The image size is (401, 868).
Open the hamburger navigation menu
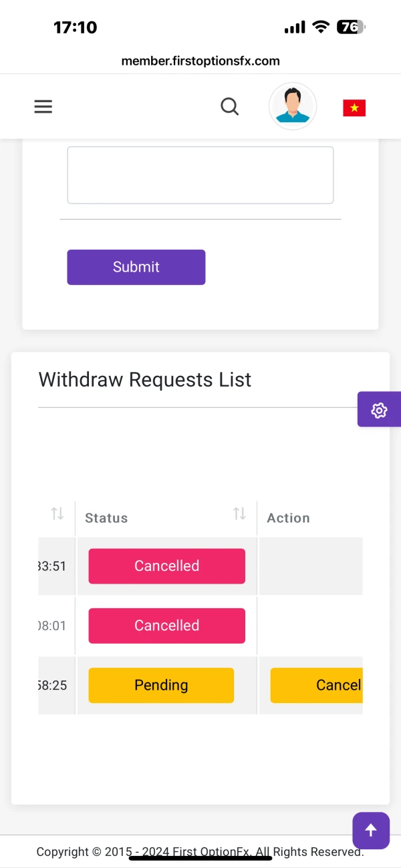click(43, 107)
